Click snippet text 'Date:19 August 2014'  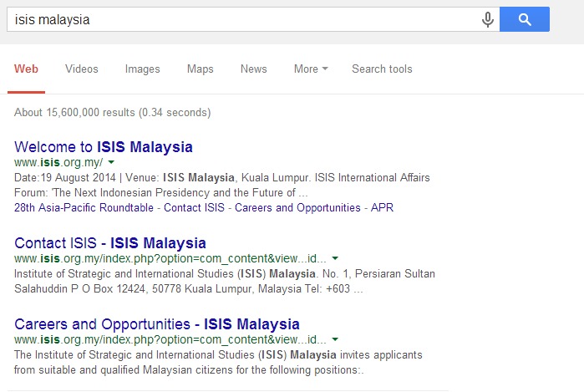[x=65, y=177]
